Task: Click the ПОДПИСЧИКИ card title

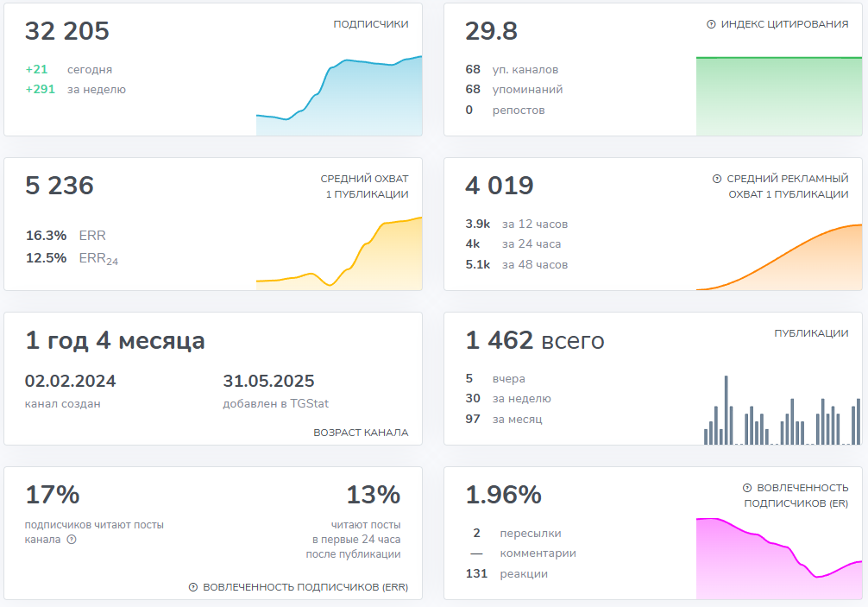Action: click(371, 24)
